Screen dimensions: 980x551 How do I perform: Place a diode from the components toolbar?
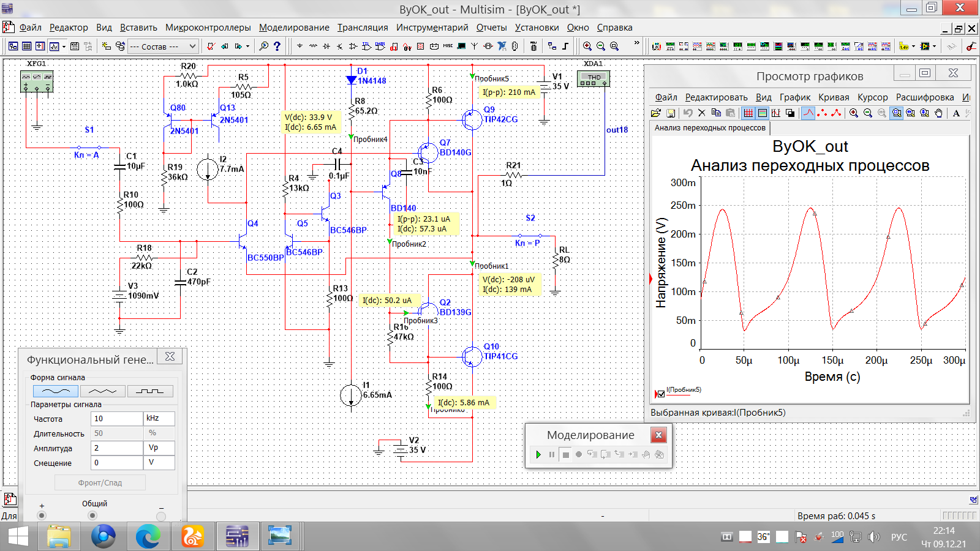click(x=326, y=46)
